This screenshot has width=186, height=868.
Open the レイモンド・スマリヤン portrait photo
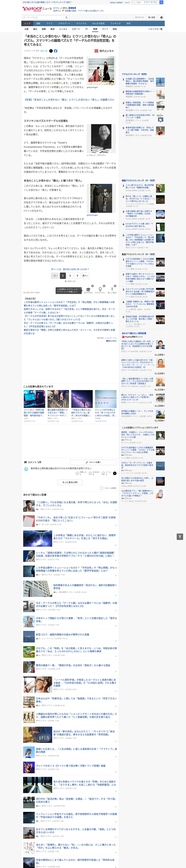point(101,138)
